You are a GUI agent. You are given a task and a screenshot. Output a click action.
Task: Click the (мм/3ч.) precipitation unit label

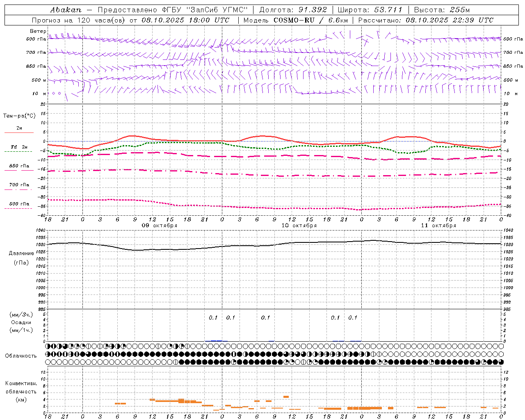click(x=21, y=315)
